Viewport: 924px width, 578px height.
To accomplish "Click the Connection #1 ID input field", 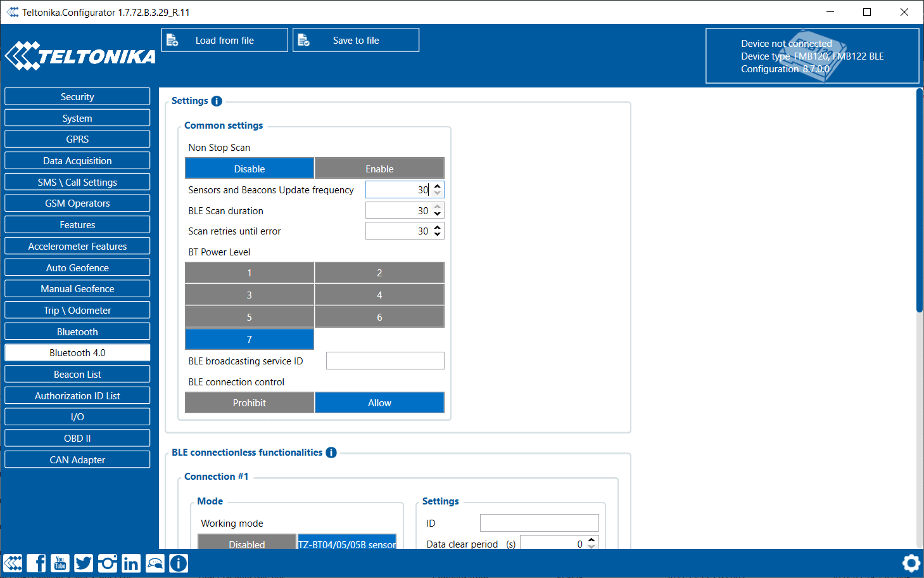I will tap(540, 523).
